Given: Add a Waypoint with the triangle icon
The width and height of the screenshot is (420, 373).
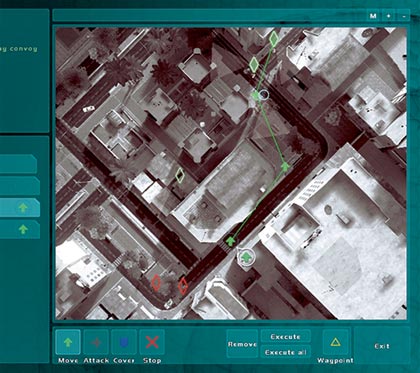Looking at the screenshot, I should pos(335,342).
